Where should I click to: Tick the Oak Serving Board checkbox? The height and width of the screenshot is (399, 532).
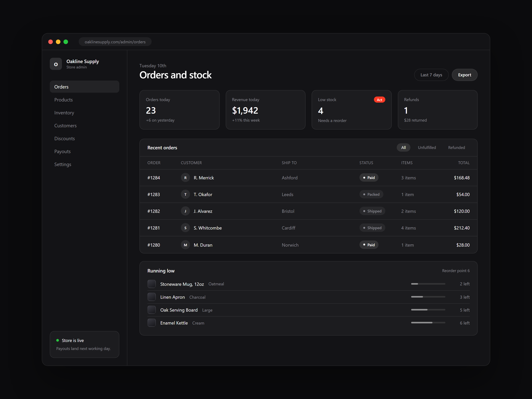point(151,310)
